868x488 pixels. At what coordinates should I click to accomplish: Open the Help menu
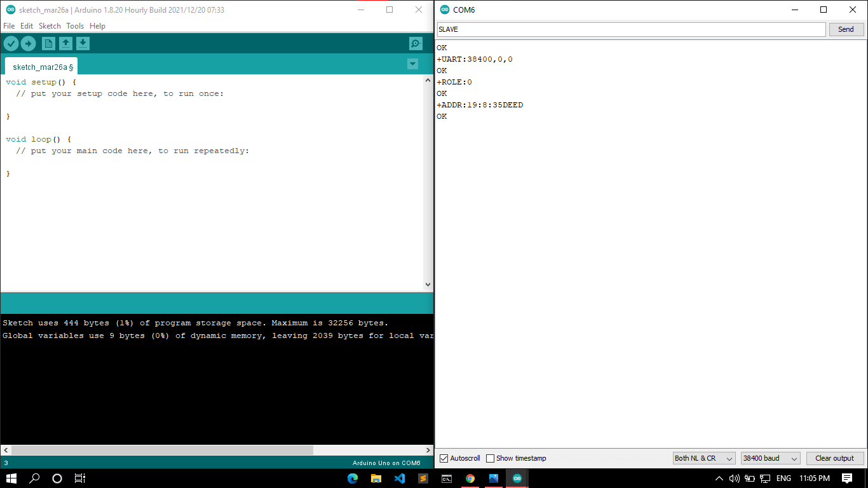click(97, 26)
